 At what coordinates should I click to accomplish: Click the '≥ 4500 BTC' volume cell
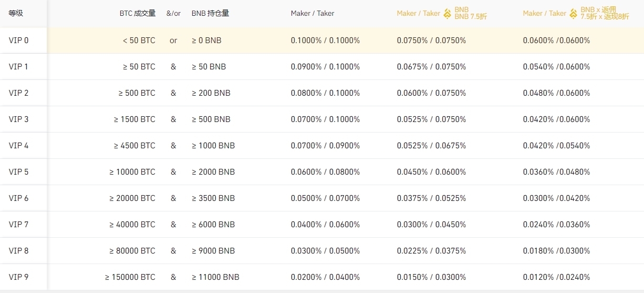pos(134,146)
